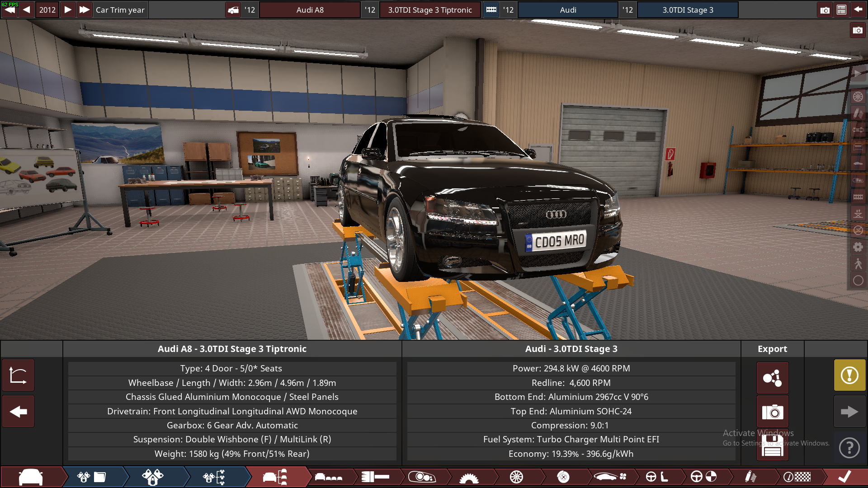Click the car model icon in top bar

(x=233, y=10)
